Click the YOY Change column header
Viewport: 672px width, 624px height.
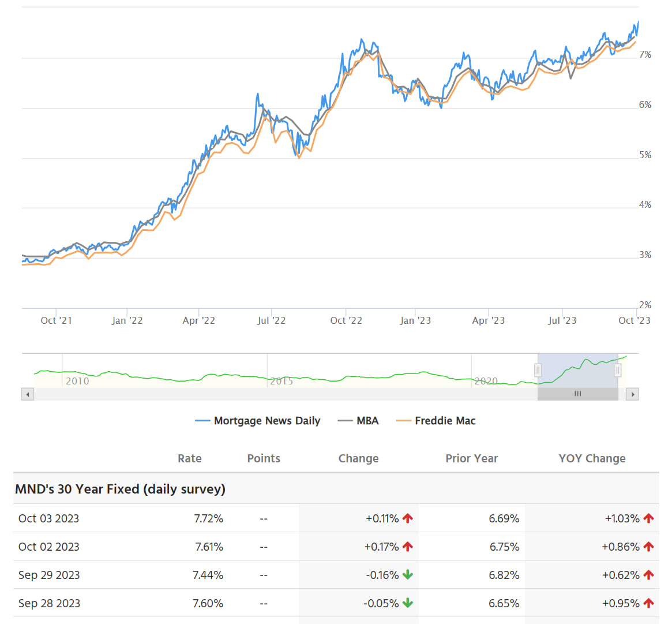pos(592,458)
